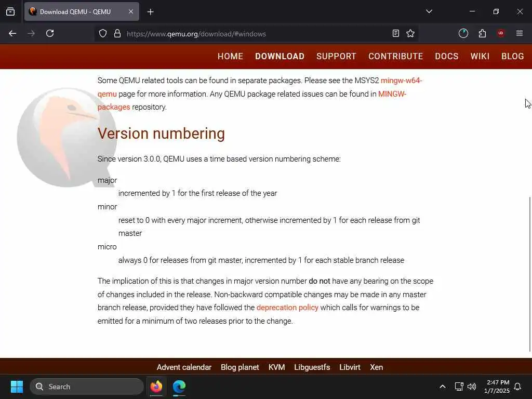
Task: Close the Download QEMU tab
Action: coord(131,11)
